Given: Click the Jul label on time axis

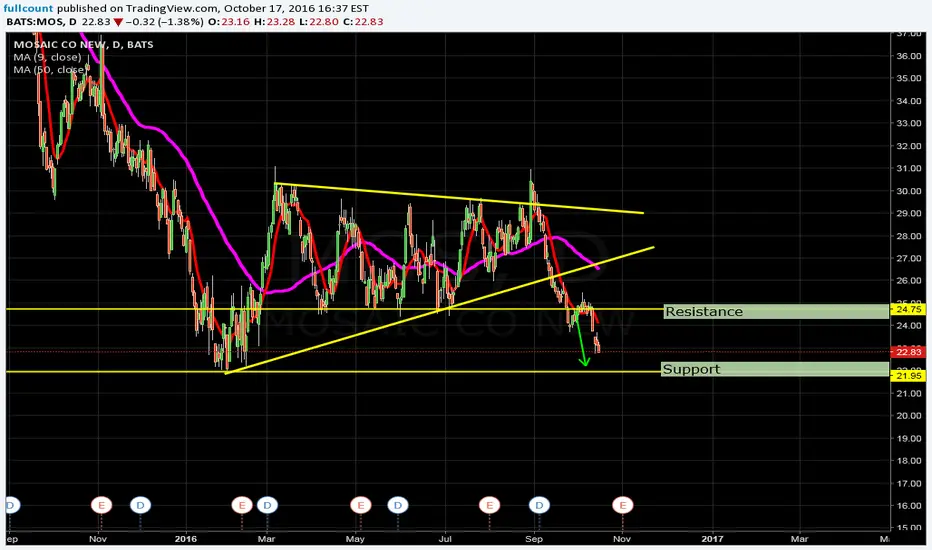Looking at the screenshot, I should 445,539.
